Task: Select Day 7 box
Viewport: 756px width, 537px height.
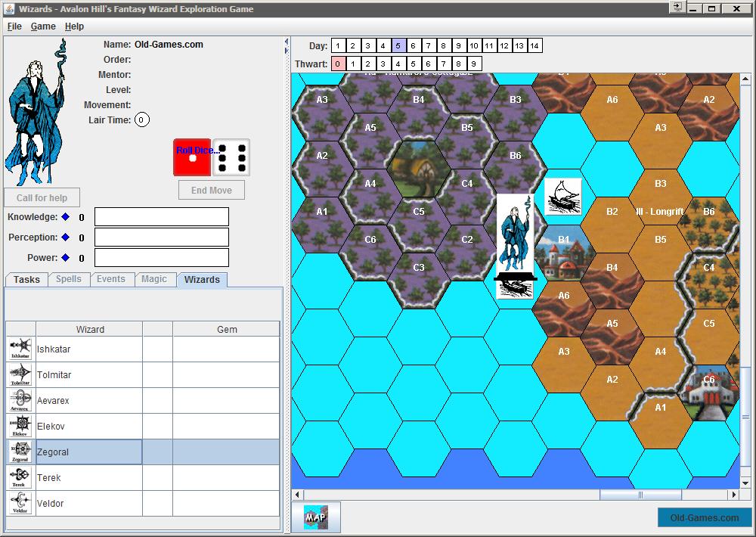Action: point(428,46)
